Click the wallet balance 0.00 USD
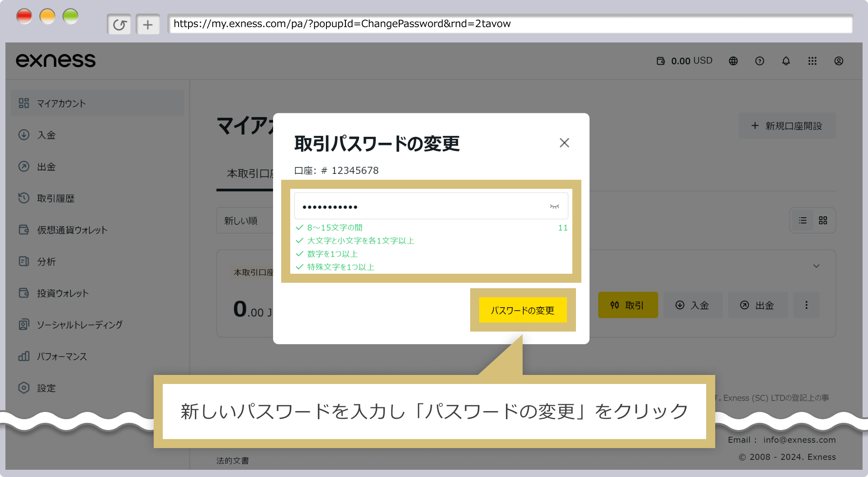 pyautogui.click(x=684, y=61)
